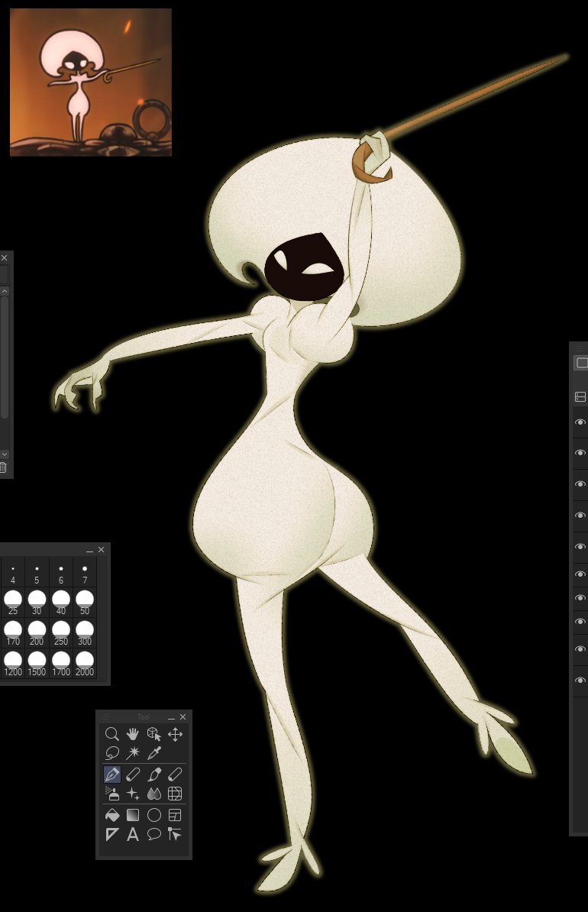Select the Gradient tool
The width and height of the screenshot is (588, 912).
[x=133, y=816]
